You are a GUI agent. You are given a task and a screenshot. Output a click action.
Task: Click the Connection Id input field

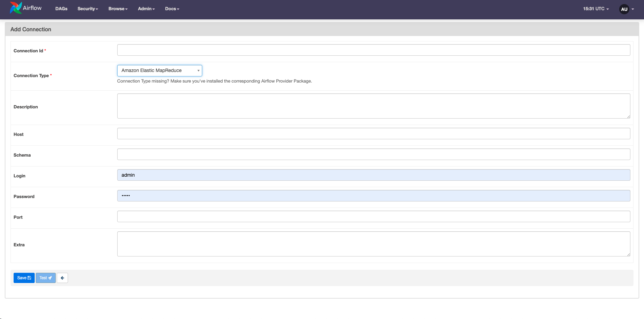click(373, 50)
